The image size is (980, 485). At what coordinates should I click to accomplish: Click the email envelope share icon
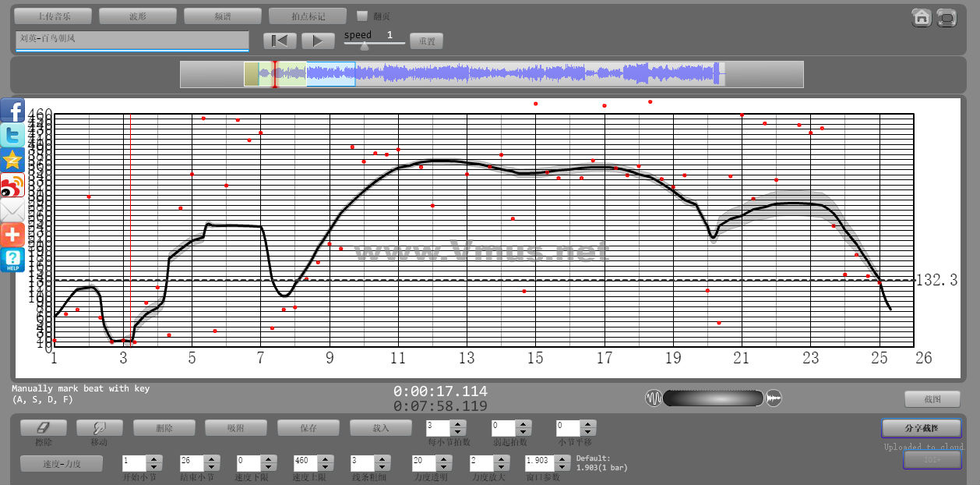click(12, 211)
